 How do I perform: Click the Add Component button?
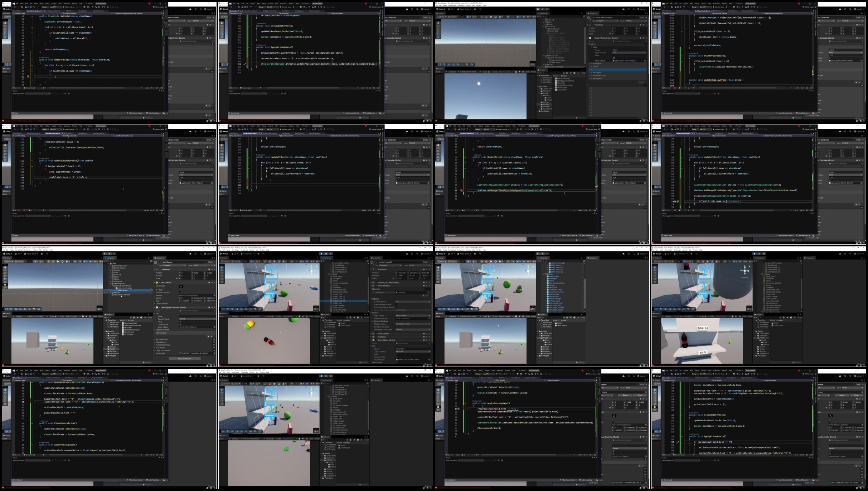click(x=185, y=359)
